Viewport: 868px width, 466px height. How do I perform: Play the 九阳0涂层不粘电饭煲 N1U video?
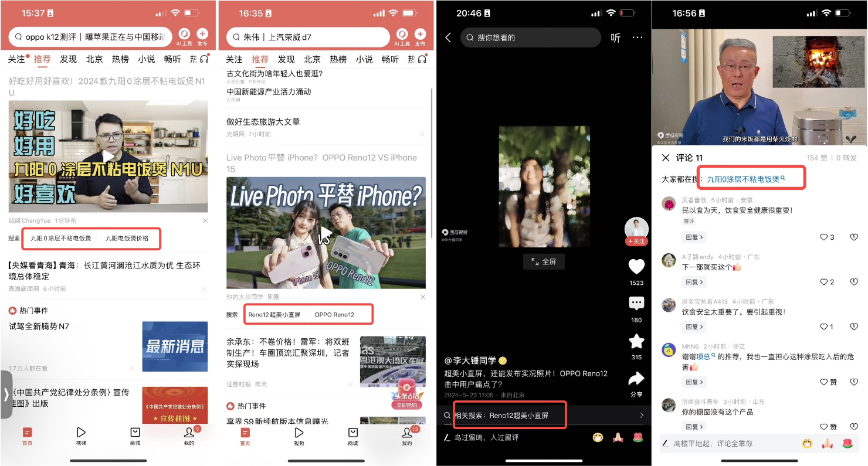108,156
